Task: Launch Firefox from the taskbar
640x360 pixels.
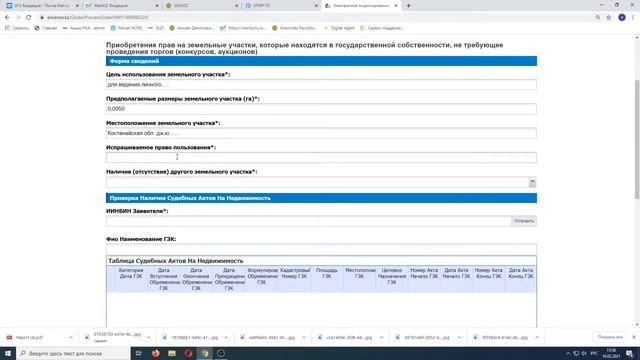Action: pos(156,353)
